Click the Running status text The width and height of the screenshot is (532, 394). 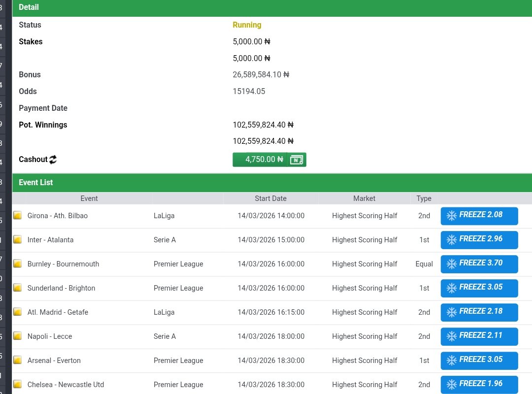(247, 25)
